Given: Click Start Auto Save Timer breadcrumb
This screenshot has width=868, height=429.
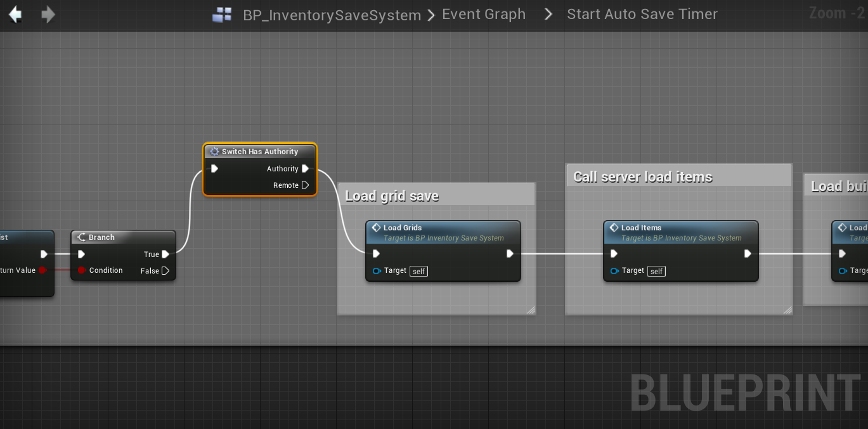Looking at the screenshot, I should click(x=642, y=15).
